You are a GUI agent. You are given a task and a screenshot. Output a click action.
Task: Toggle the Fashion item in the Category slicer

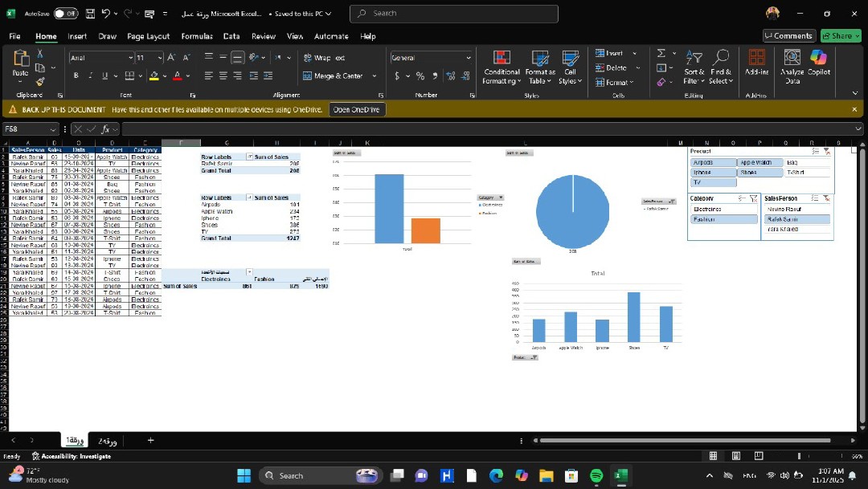(723, 219)
